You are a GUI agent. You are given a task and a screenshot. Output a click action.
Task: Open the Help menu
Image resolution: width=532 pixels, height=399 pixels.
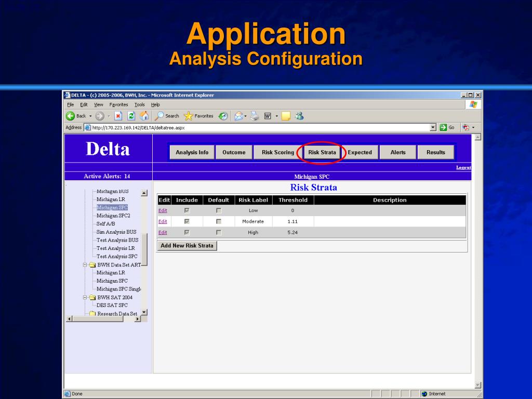tap(155, 104)
